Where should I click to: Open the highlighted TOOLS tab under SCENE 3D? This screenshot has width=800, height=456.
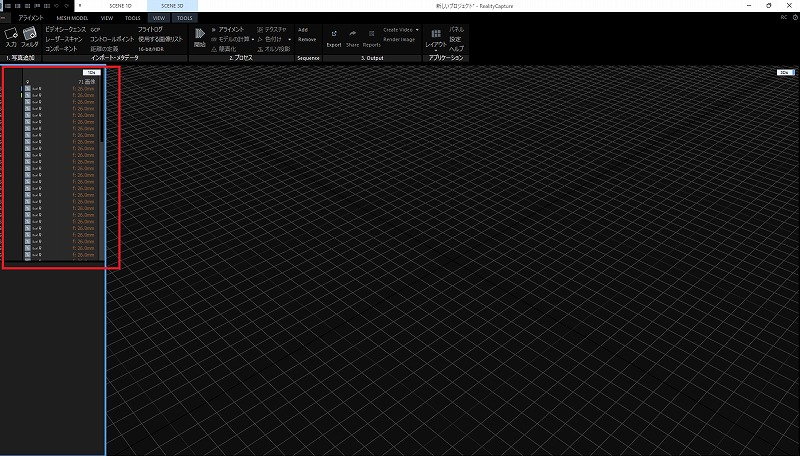185,18
